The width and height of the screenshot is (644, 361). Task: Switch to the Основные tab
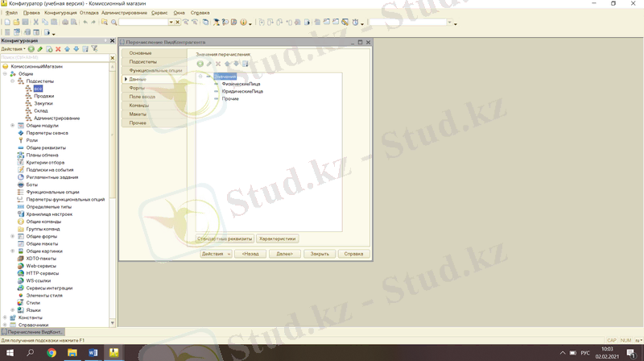click(155, 53)
